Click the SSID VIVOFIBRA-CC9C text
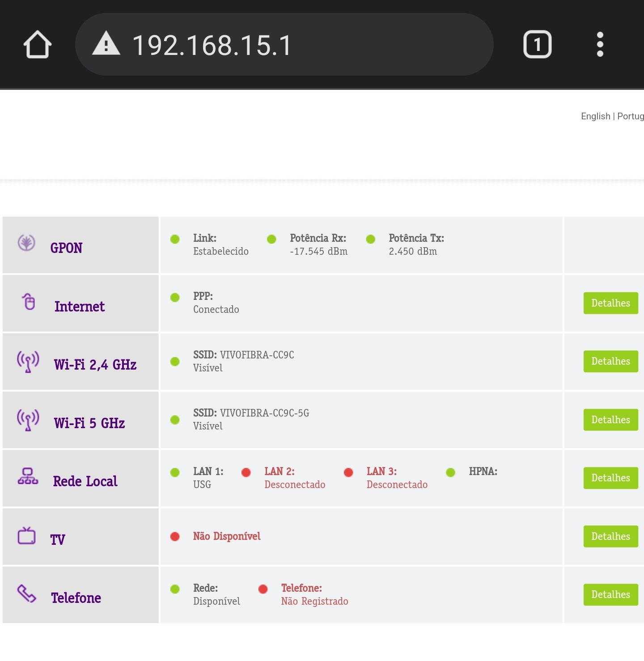The image size is (644, 661). point(244,355)
